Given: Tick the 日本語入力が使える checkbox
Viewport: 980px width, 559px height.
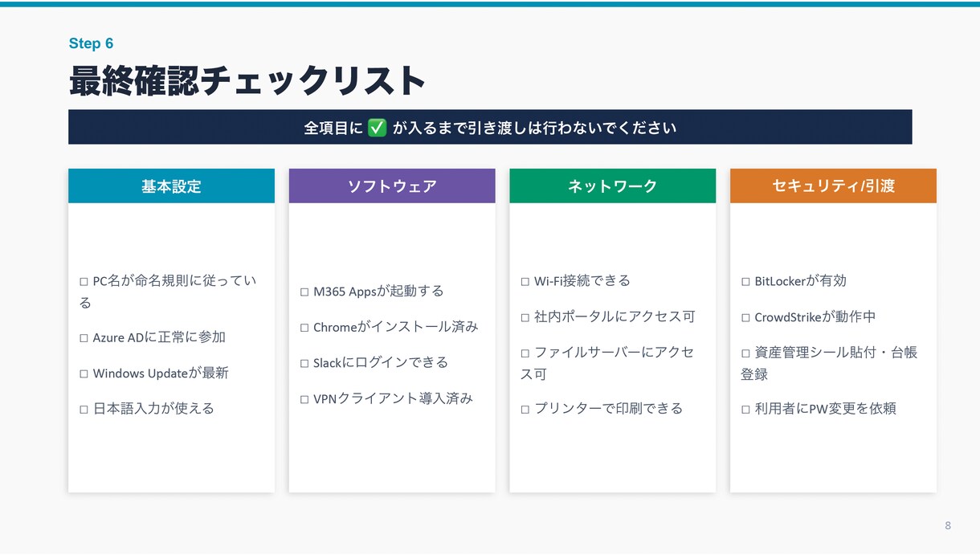Looking at the screenshot, I should coord(84,409).
